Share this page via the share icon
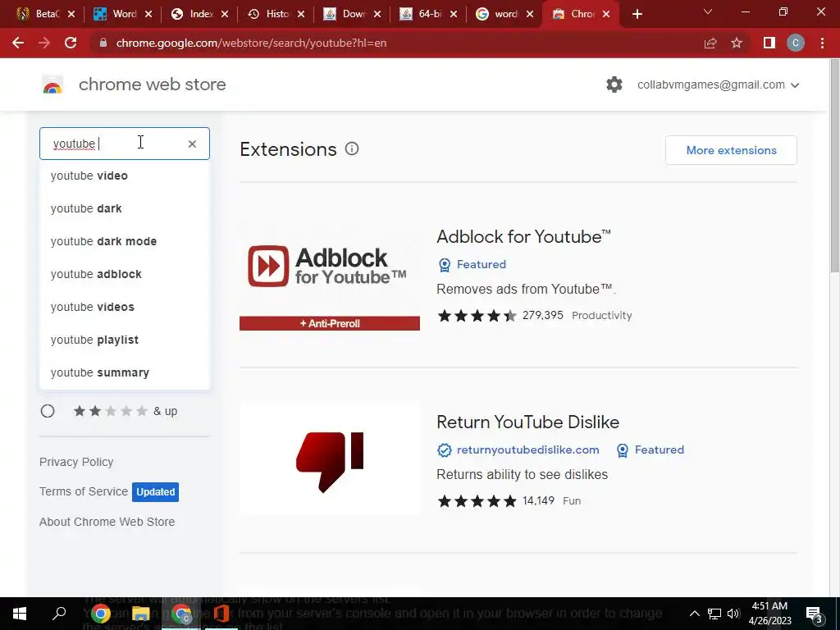Screen dimensions: 840x630 710,43
